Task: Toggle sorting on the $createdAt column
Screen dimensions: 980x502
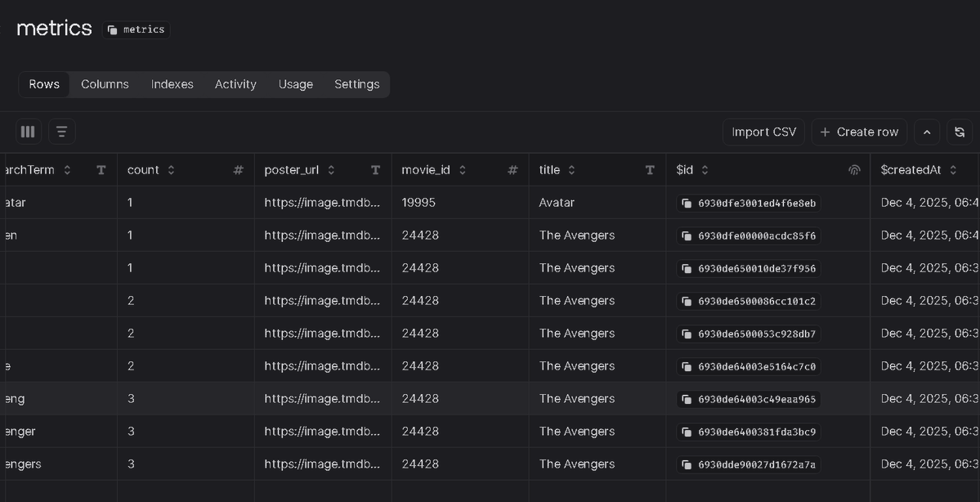Action: click(x=953, y=170)
